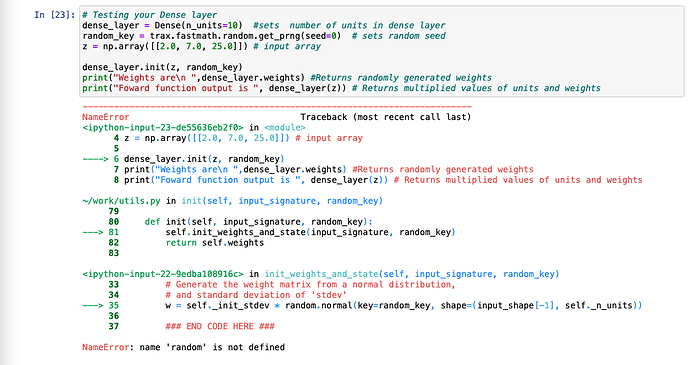690x365 pixels.
Task: Click the print Weights are line in cell
Action: 286,78
